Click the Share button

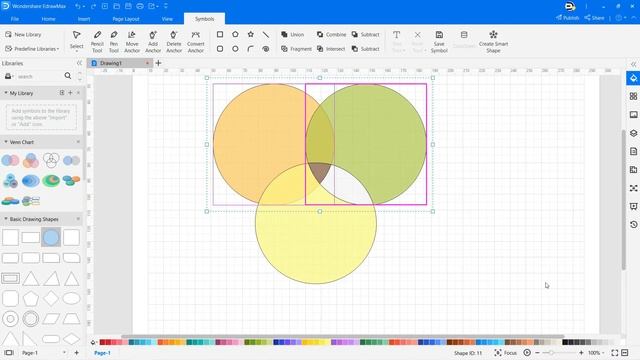pos(594,18)
